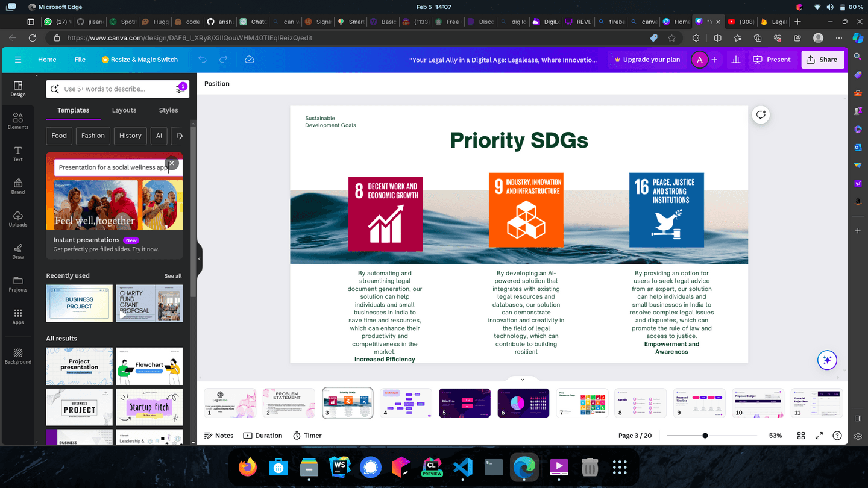Open the Duration control

[x=263, y=436]
